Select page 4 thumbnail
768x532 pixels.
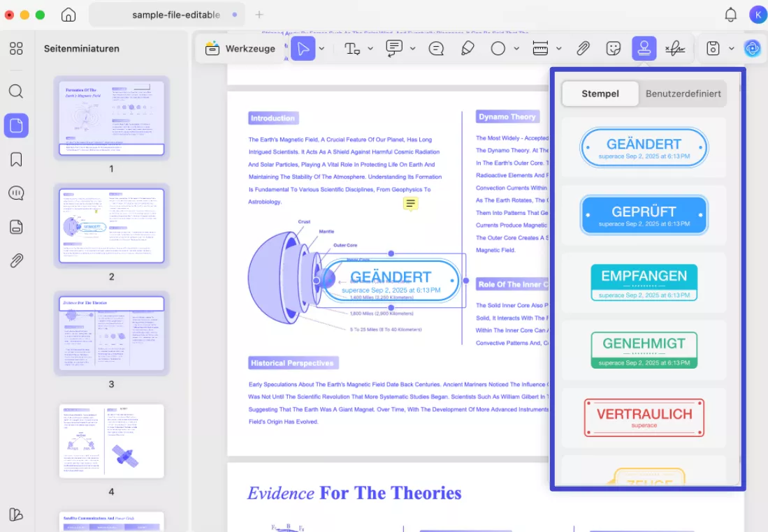[112, 441]
